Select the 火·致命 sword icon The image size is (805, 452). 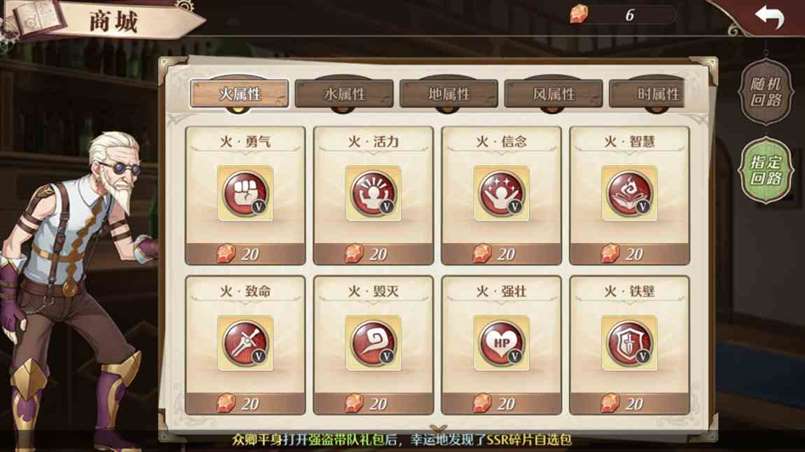[x=245, y=343]
